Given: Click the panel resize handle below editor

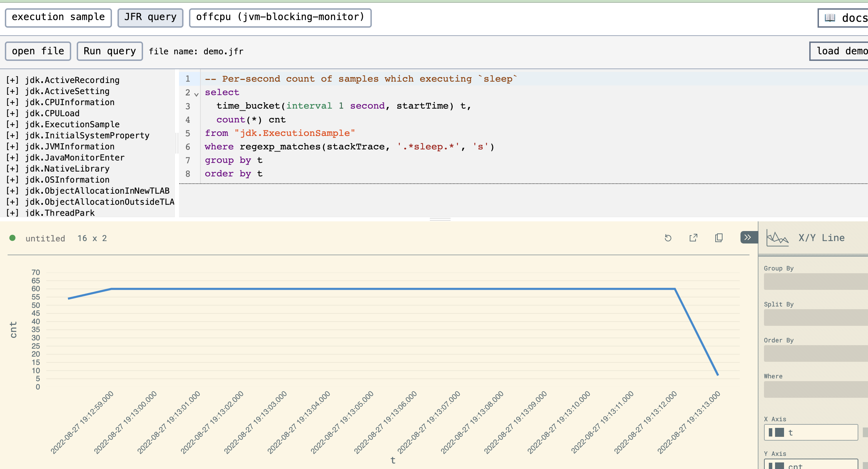Looking at the screenshot, I should click(440, 219).
